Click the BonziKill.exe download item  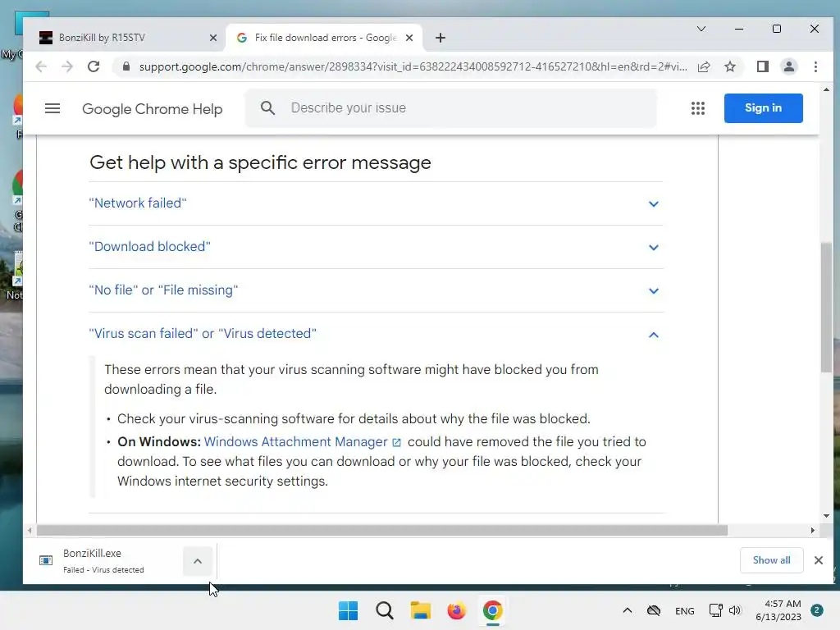[102, 561]
